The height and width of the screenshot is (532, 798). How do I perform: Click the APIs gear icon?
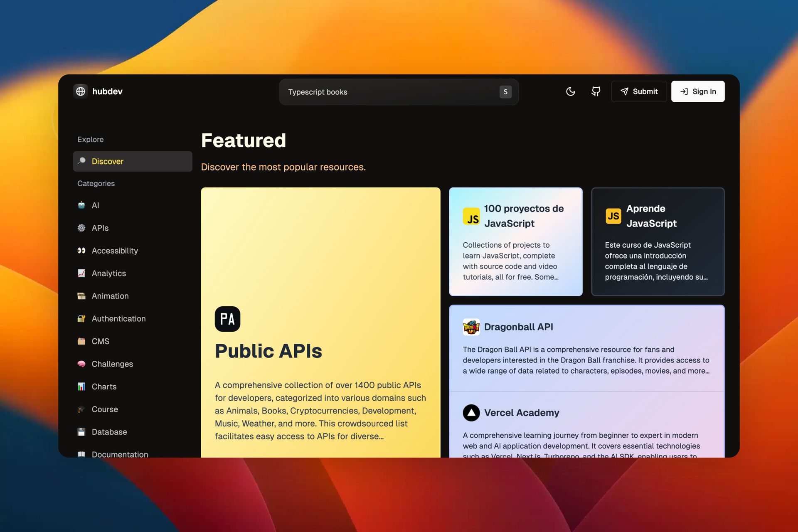point(81,228)
